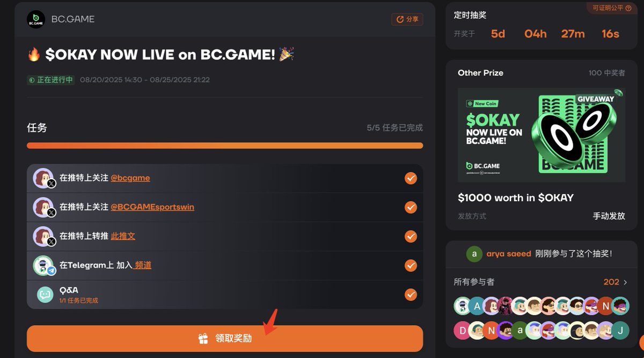This screenshot has width=644, height=358.
Task: Open the $OKAY giveaway prize banner image
Action: [x=541, y=135]
